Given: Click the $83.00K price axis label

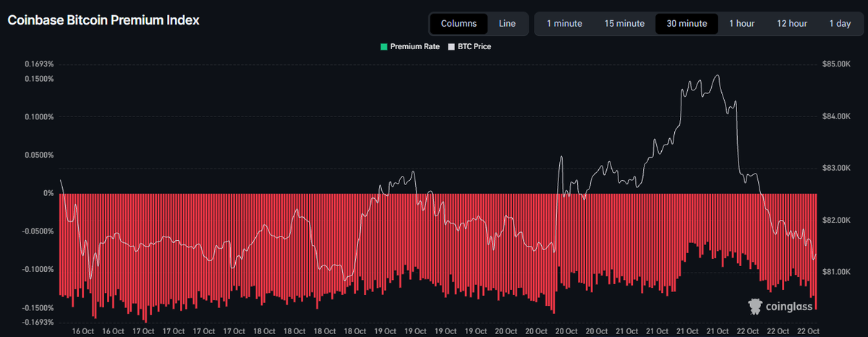Looking at the screenshot, I should click(x=837, y=168).
